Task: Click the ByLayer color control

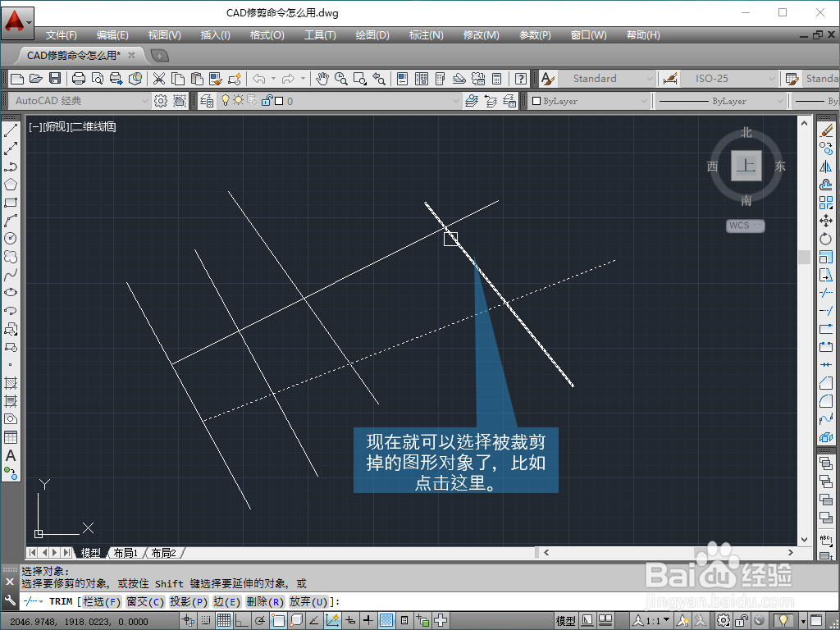Action: [x=587, y=100]
